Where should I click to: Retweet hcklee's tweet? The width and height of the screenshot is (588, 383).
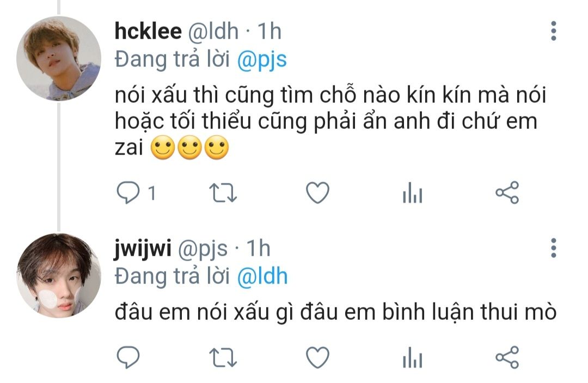pos(223,193)
